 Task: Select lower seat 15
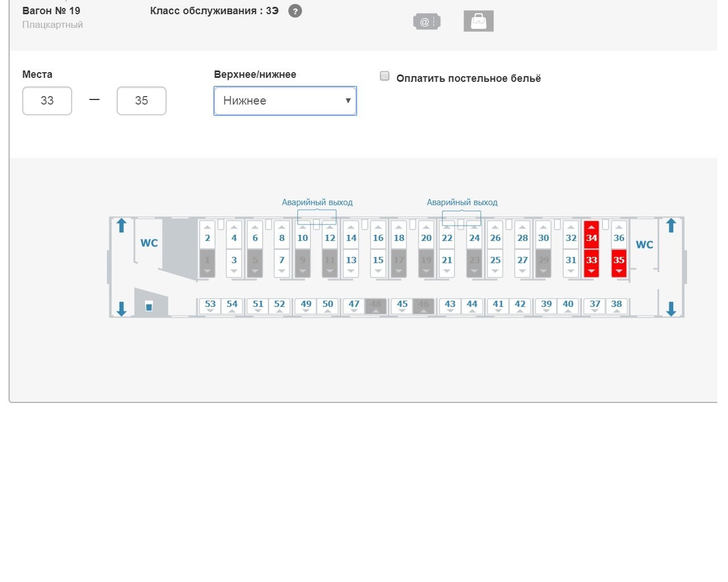coord(378,263)
